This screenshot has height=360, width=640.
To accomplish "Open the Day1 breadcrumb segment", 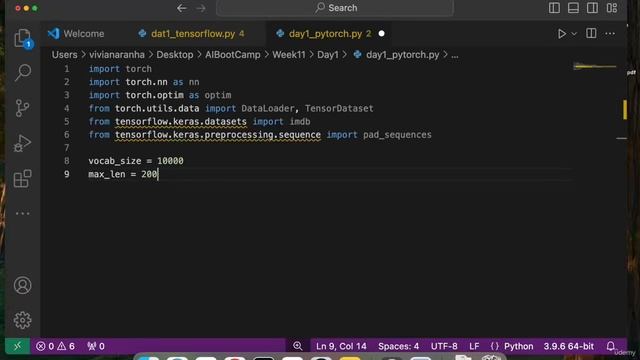I will pos(328,55).
